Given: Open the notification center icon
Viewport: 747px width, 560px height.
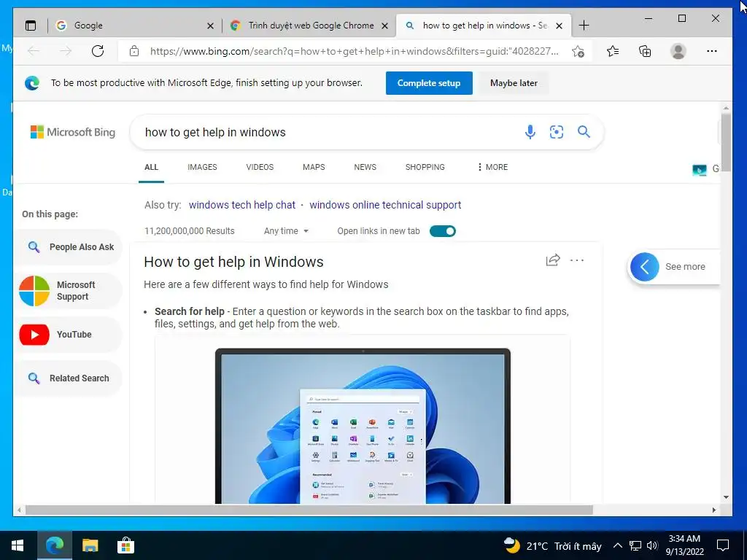Looking at the screenshot, I should 723,545.
